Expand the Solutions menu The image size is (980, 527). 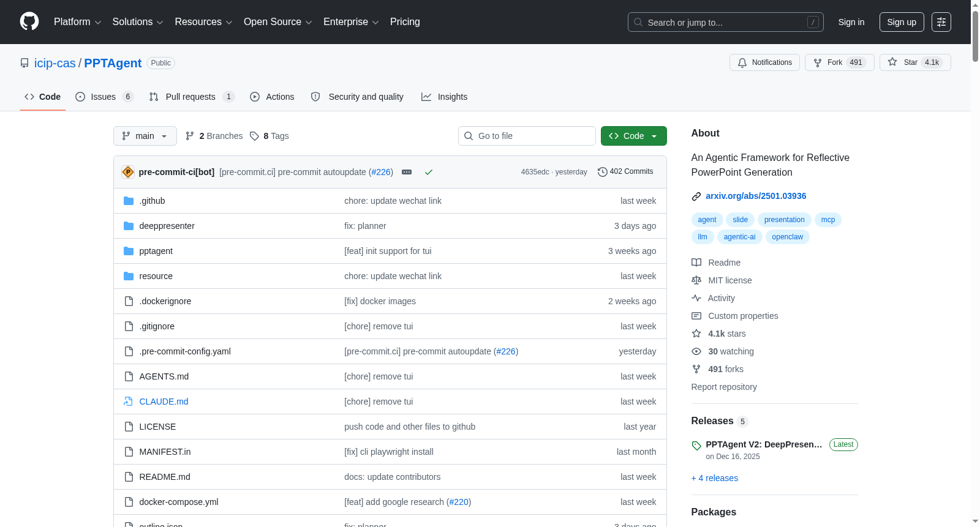(138, 22)
